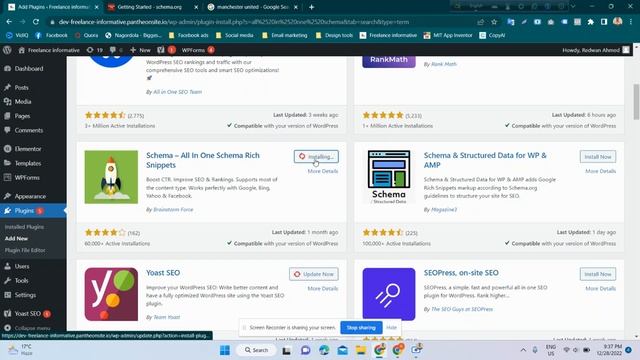Open the Facebook ads bookmark folder

pos(188,36)
